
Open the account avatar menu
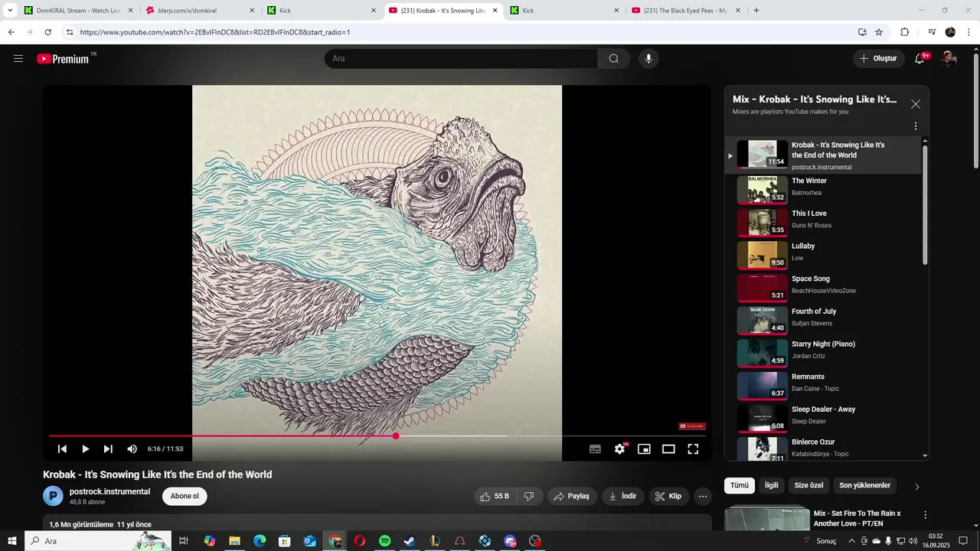949,58
